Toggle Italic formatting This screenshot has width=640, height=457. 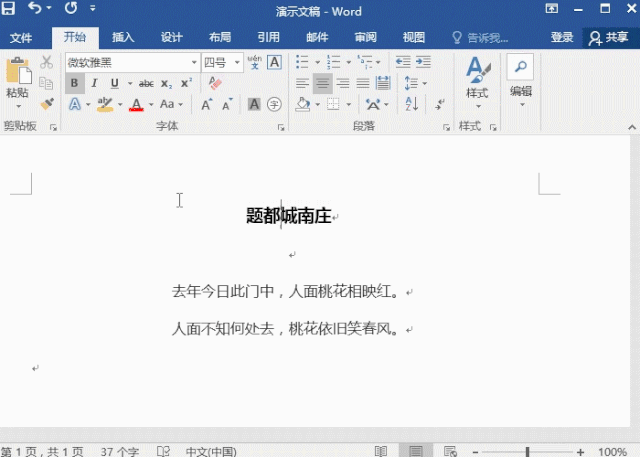pos(95,83)
